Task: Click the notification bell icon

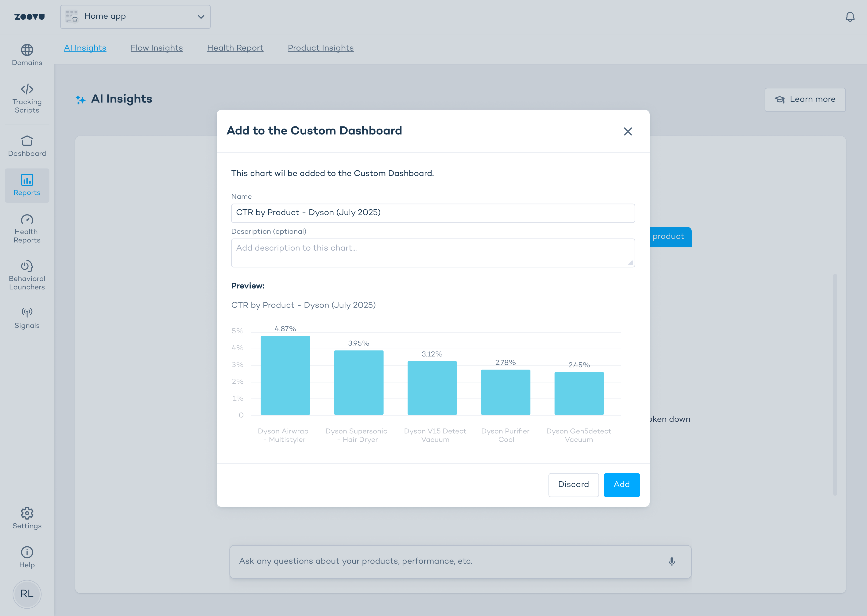Action: (x=850, y=17)
